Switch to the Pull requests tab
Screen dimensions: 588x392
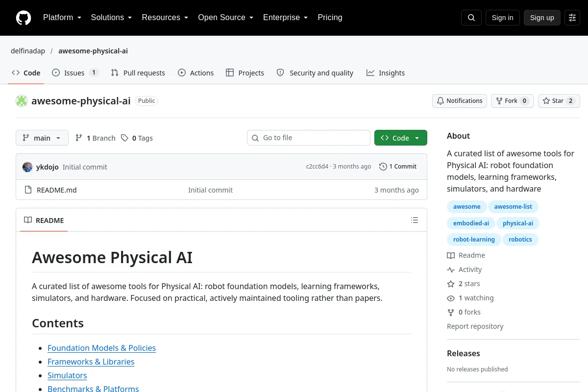[138, 73]
